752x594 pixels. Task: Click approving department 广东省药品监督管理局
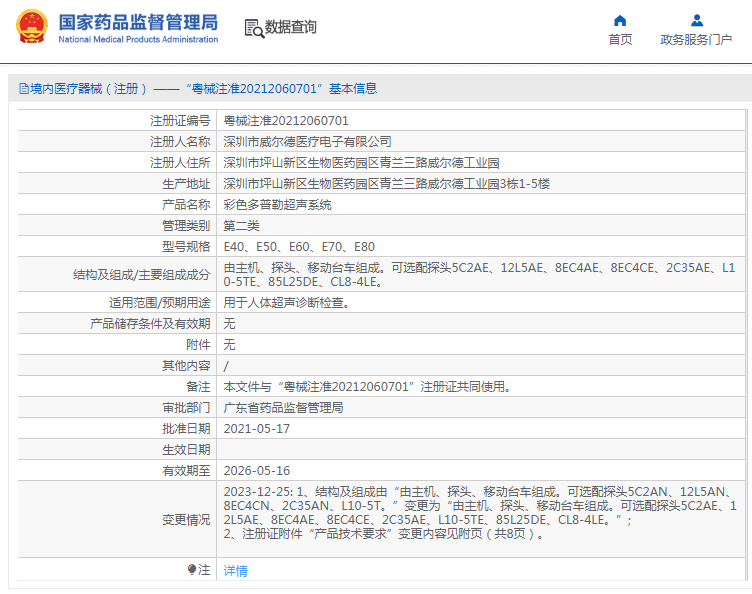coord(283,408)
